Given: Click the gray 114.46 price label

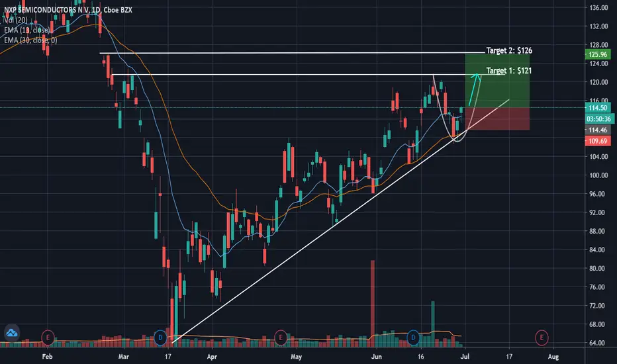Looking at the screenshot, I should 598,130.
